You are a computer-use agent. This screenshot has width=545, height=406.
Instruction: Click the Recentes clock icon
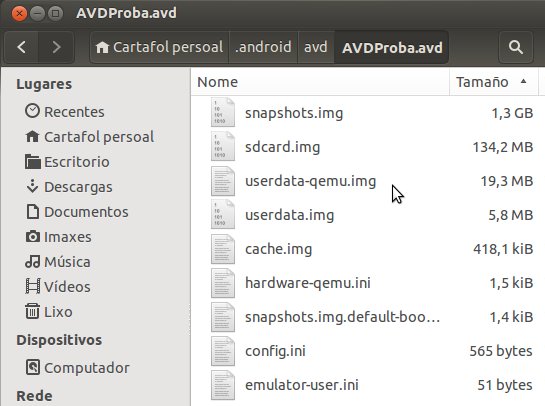tap(32, 111)
